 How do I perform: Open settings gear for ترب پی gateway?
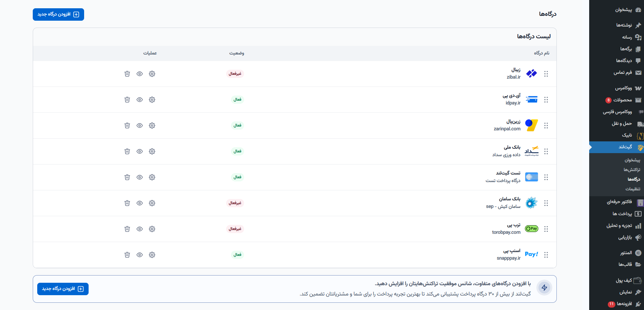click(x=152, y=229)
